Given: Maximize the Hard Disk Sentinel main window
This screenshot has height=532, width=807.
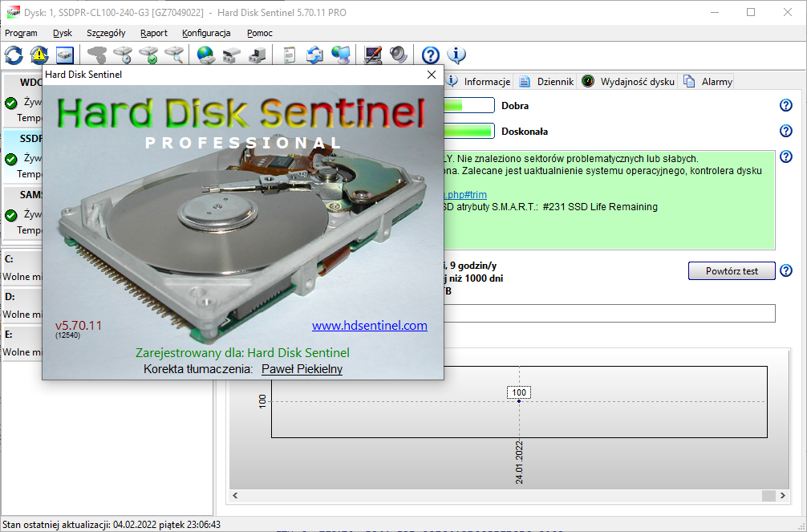Looking at the screenshot, I should pyautogui.click(x=751, y=12).
